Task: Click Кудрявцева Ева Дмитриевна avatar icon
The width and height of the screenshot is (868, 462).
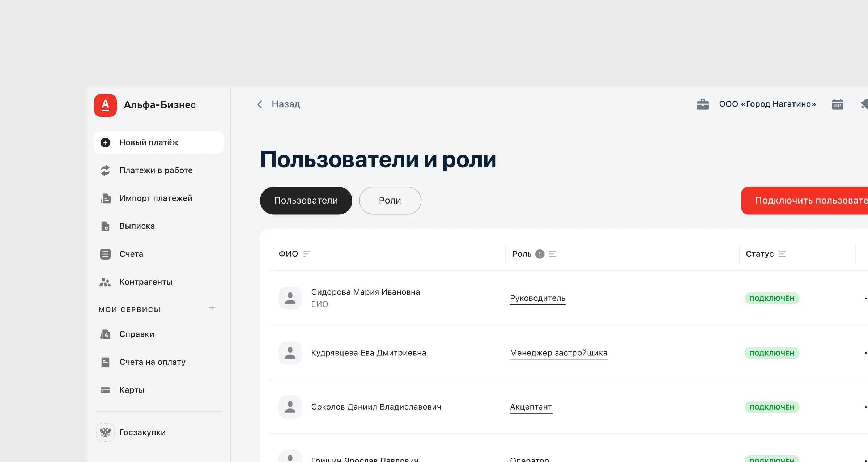Action: (x=290, y=353)
